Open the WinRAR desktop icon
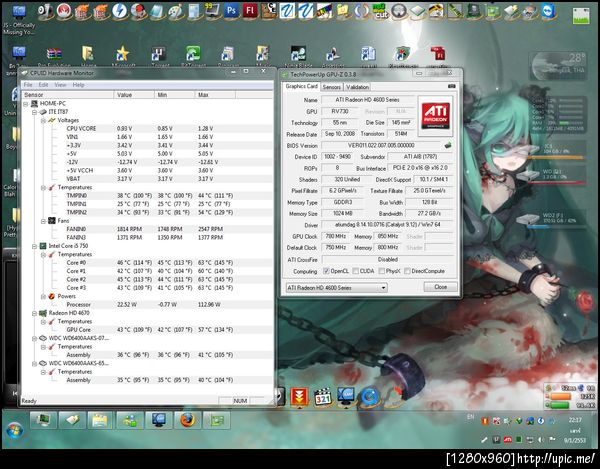The height and width of the screenshot is (469, 600). pos(54,54)
